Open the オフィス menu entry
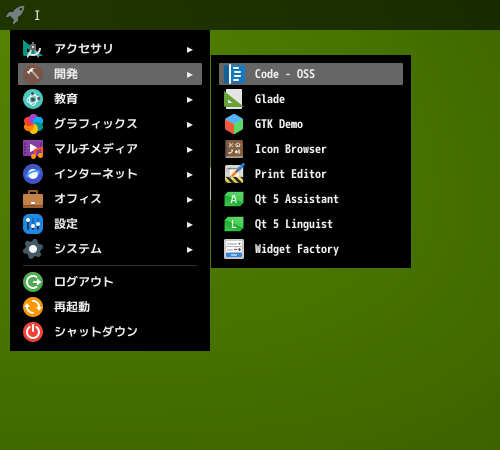The image size is (500, 450). pyautogui.click(x=110, y=199)
